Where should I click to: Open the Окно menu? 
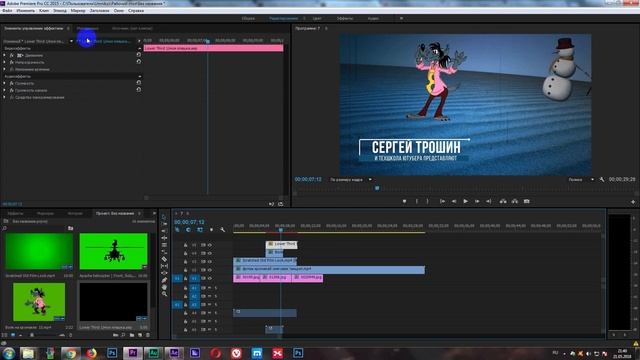[119, 11]
